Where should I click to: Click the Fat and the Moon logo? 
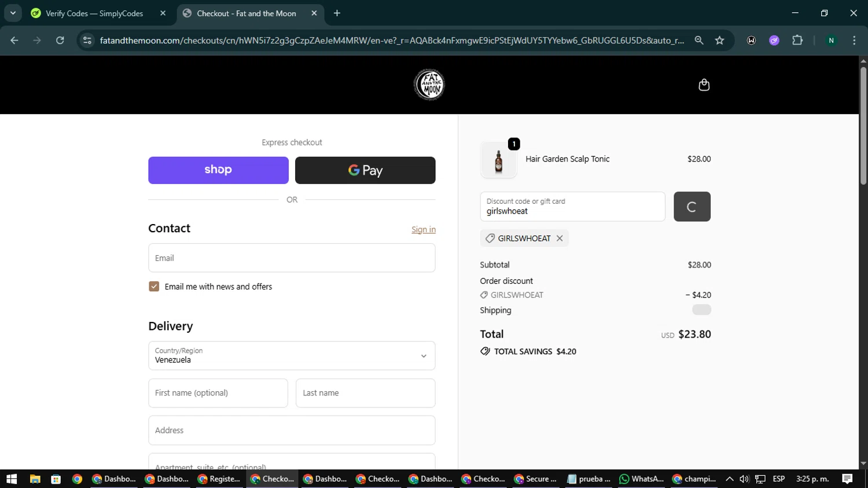tap(429, 85)
